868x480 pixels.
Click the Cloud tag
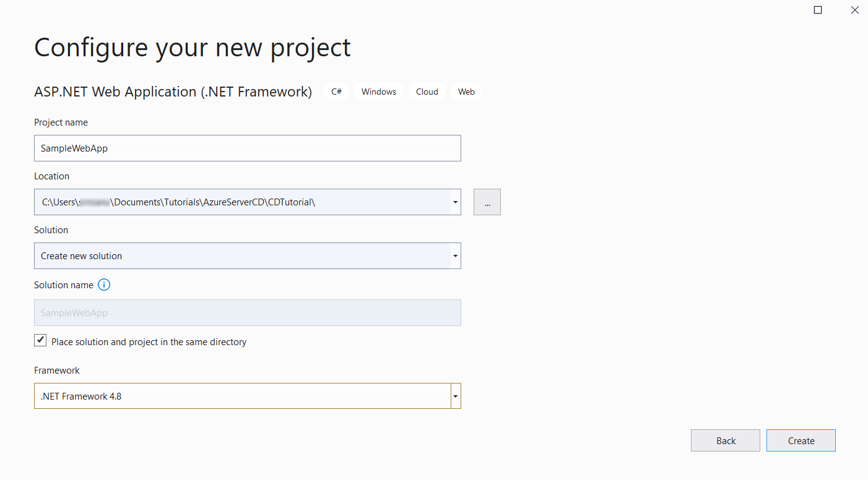coord(427,92)
